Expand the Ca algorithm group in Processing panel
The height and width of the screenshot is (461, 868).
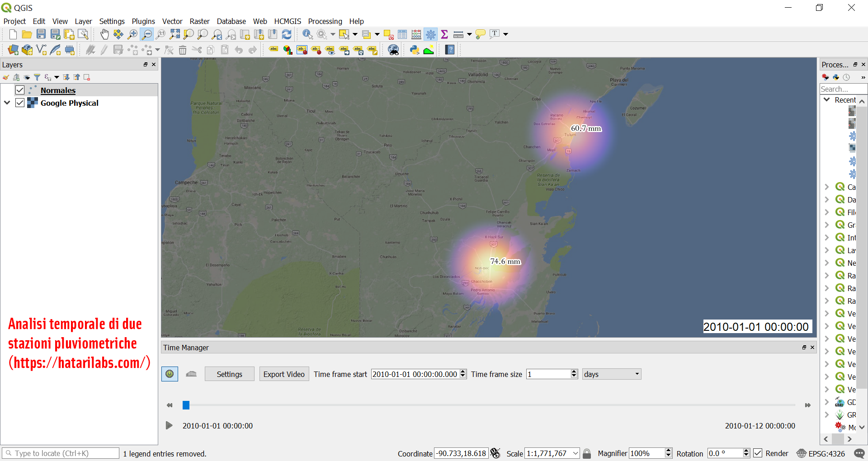[x=827, y=187]
